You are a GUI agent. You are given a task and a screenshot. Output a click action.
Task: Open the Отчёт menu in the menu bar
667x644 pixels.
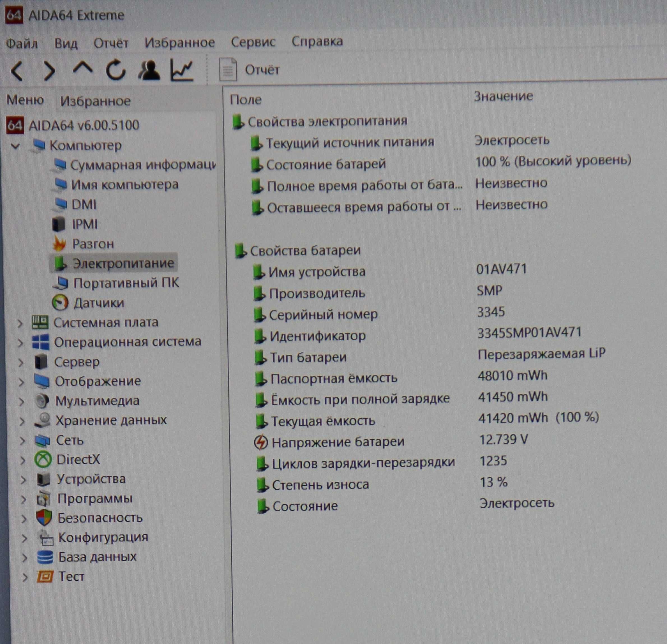coord(111,43)
